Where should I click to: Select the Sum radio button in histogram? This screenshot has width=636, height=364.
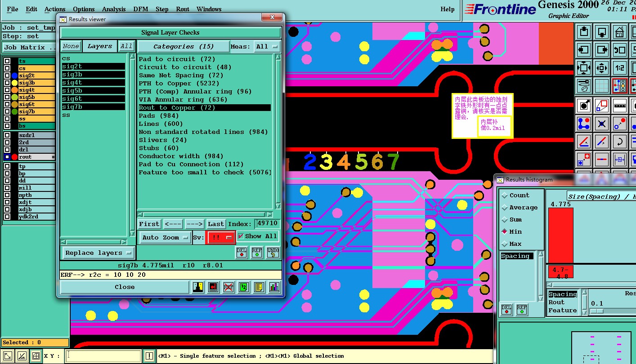505,220
